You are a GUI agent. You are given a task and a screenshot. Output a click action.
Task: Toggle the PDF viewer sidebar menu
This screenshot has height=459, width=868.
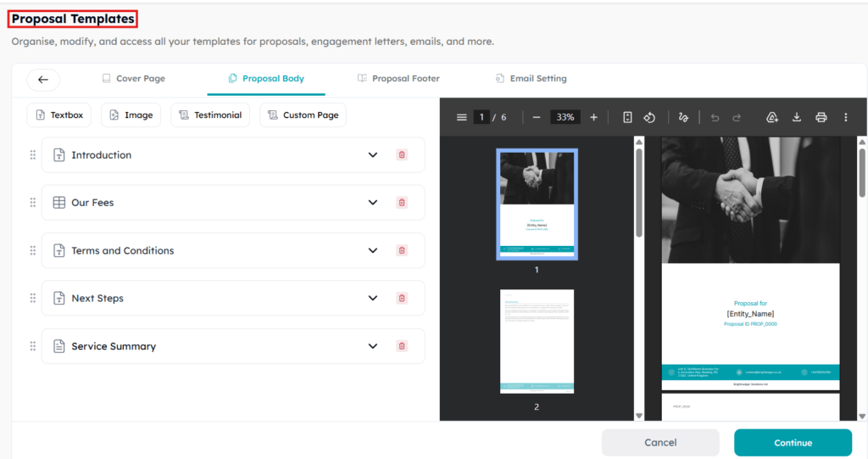pyautogui.click(x=462, y=118)
